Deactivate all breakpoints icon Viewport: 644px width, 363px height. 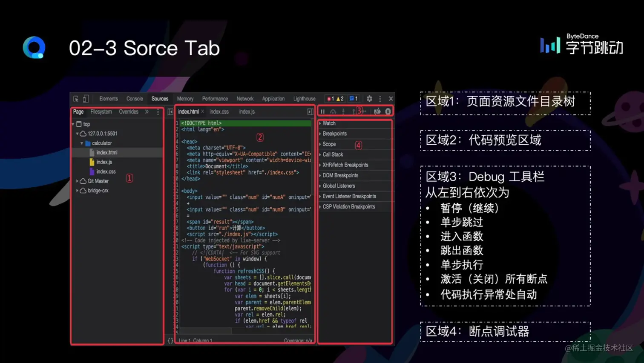[x=377, y=111]
